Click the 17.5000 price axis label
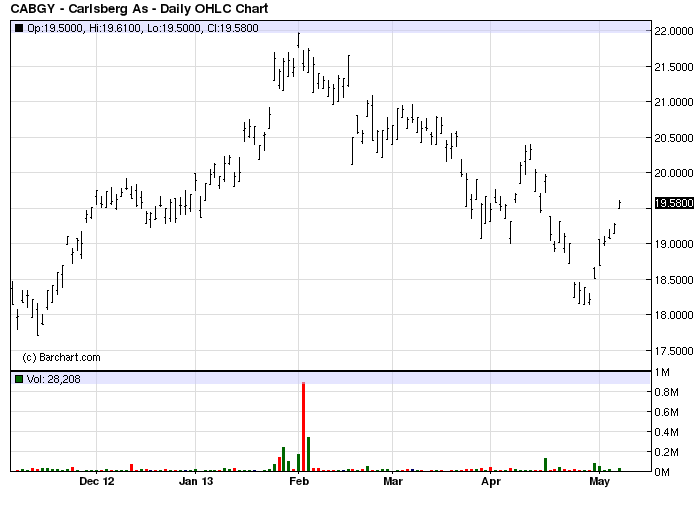 point(674,351)
